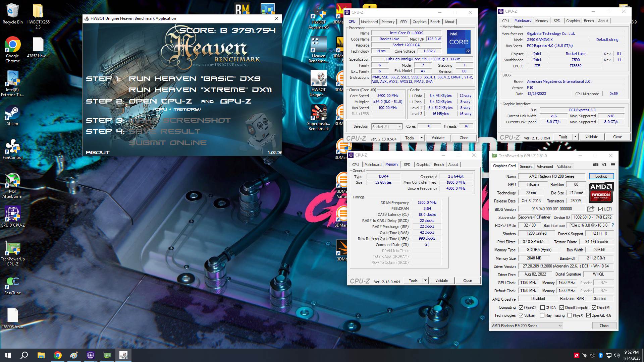Click the taskbar search magnifier icon
The height and width of the screenshot is (362, 644).
[24, 355]
